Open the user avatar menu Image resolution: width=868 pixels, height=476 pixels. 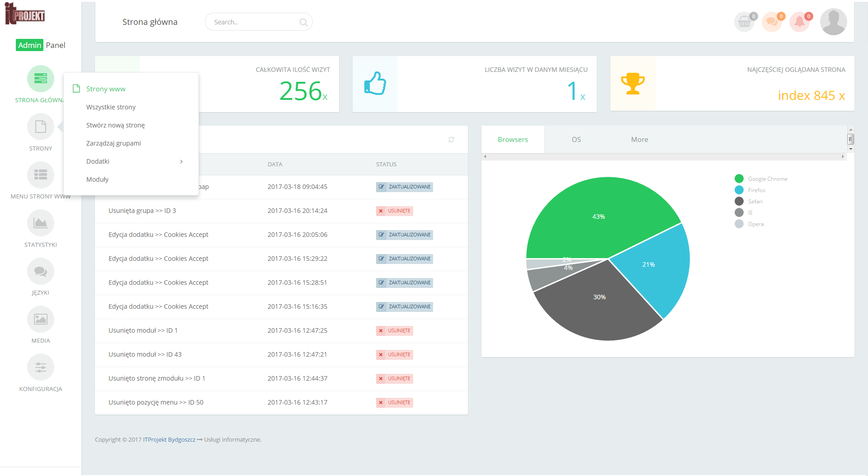pyautogui.click(x=833, y=22)
